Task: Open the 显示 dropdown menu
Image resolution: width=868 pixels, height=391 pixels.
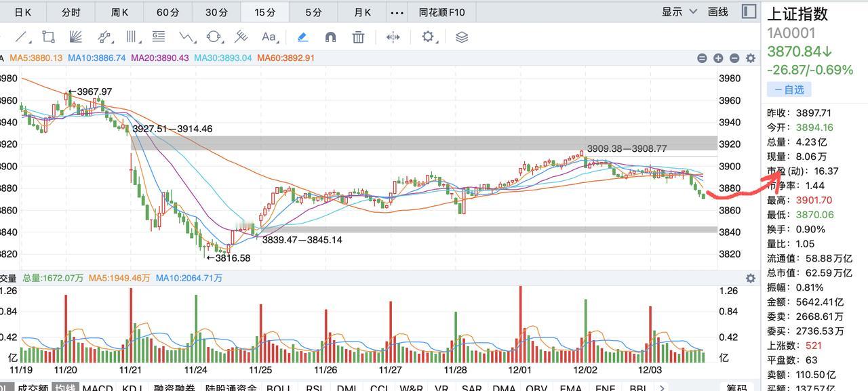Action: [x=679, y=12]
